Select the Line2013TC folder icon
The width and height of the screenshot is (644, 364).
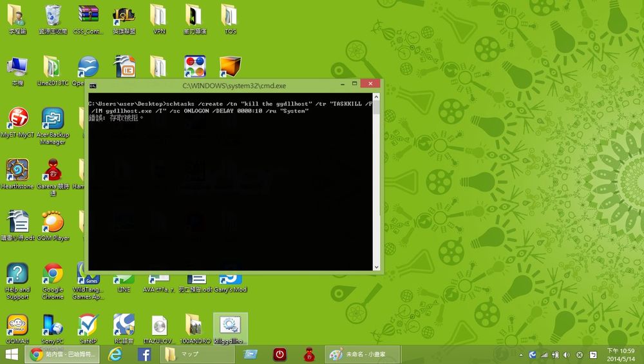53,71
